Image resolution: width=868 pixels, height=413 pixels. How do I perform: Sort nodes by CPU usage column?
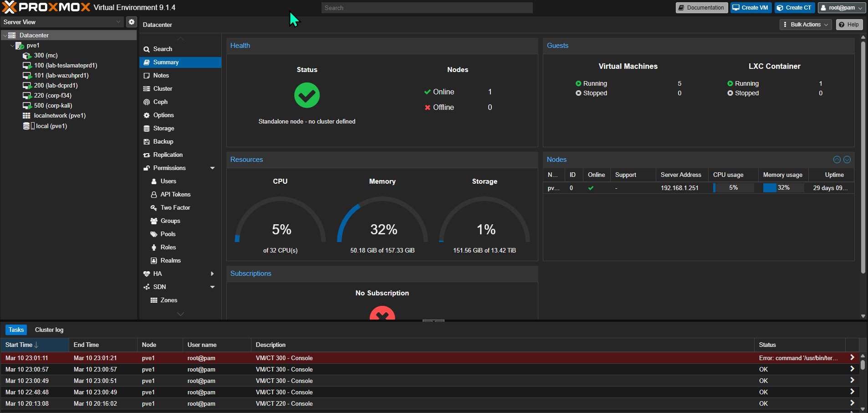pos(733,175)
